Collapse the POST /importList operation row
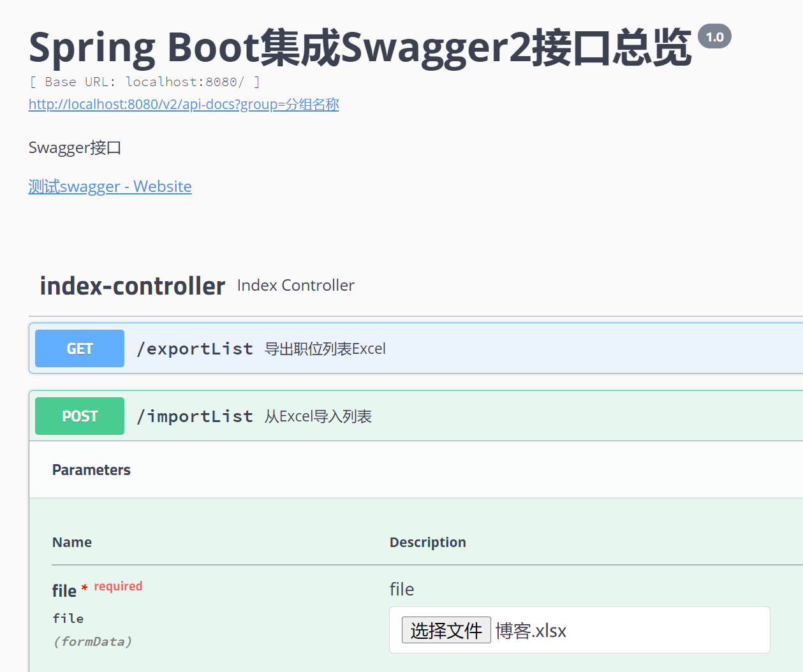Image resolution: width=803 pixels, height=672 pixels. pos(510,416)
